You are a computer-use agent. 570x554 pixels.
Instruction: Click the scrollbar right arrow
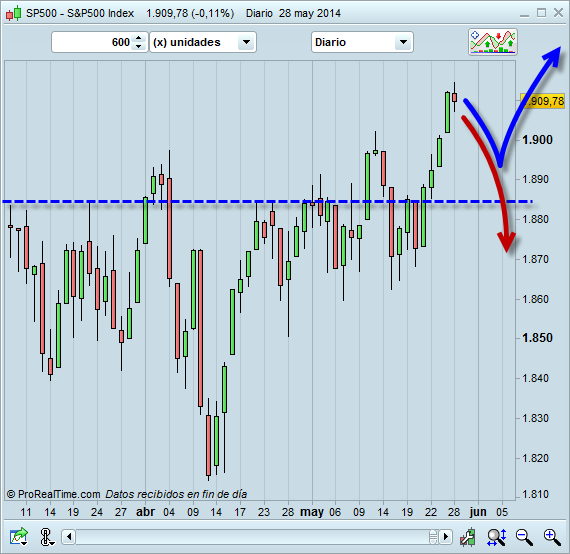pyautogui.click(x=446, y=537)
